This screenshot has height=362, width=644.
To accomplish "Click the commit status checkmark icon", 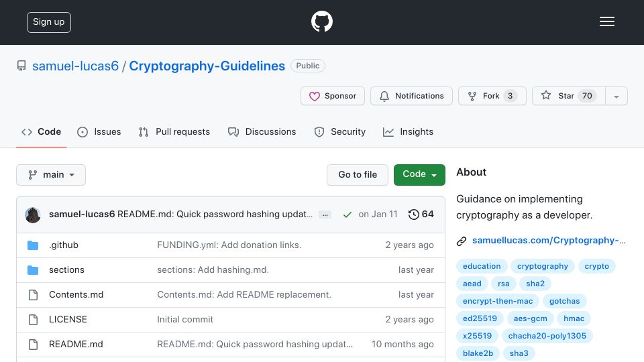I will tap(347, 215).
